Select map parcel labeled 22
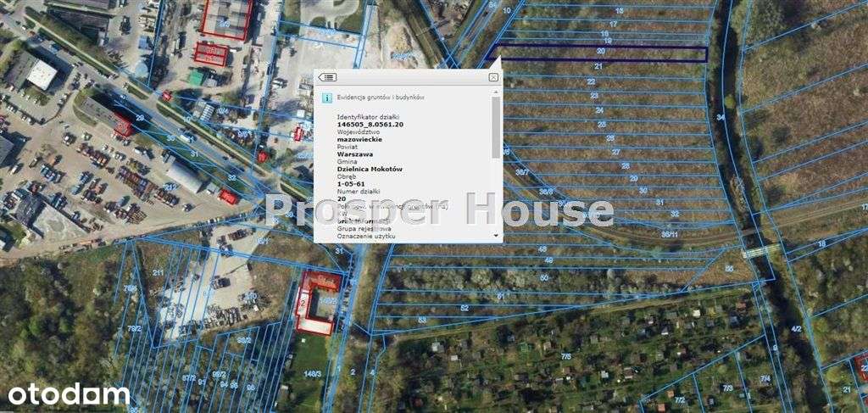Image resolution: width=868 pixels, height=413 pixels. [x=591, y=82]
